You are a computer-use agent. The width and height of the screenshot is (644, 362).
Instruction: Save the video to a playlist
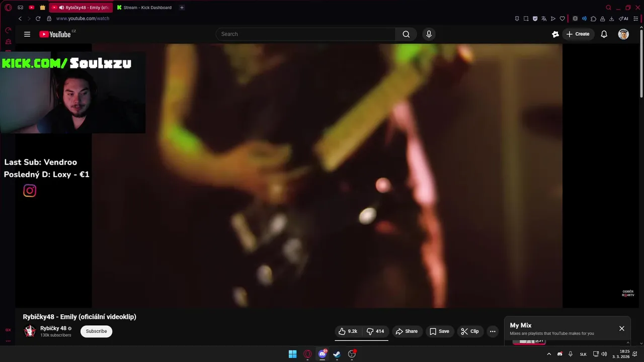coord(439,331)
